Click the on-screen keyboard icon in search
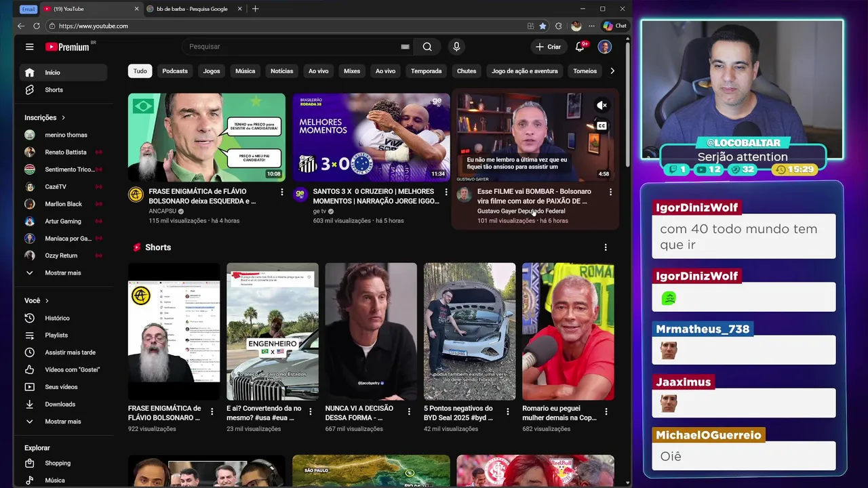The image size is (868, 488). (405, 47)
